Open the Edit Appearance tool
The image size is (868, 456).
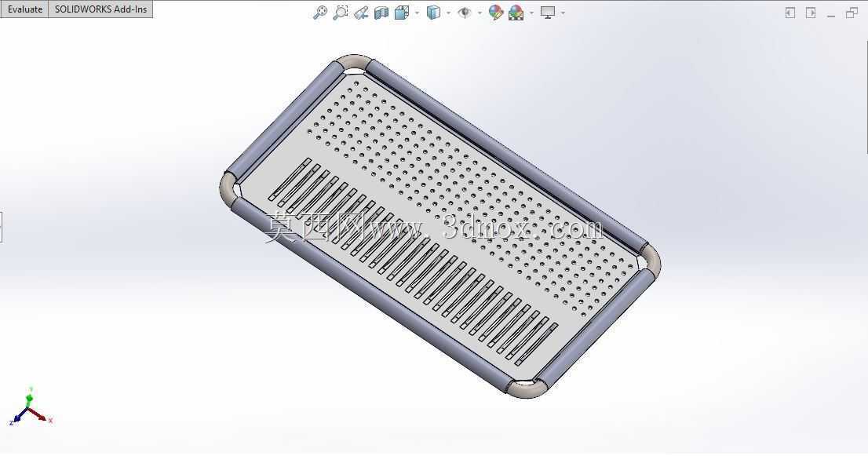click(496, 13)
